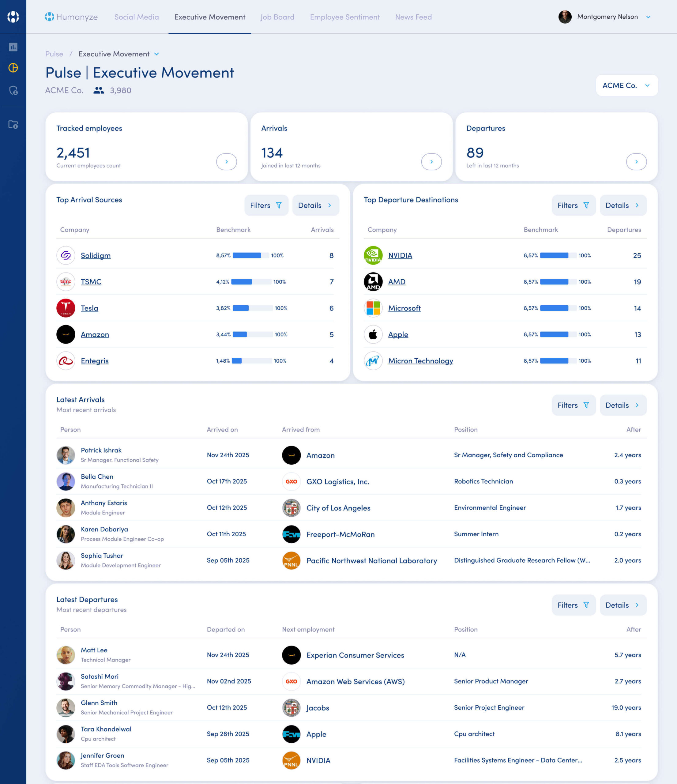Open Arrivals card arrow button
This screenshot has height=784, width=677.
point(431,162)
